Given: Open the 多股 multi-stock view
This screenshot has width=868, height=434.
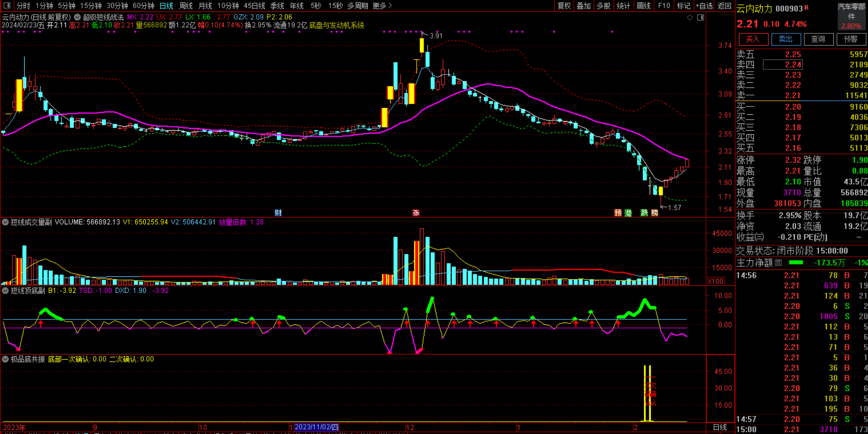Looking at the screenshot, I should click(604, 5).
